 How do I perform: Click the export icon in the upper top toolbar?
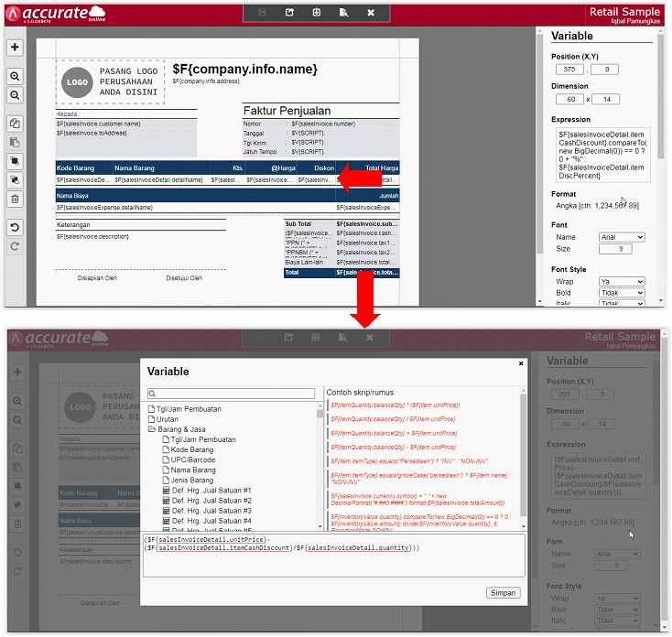[x=289, y=13]
